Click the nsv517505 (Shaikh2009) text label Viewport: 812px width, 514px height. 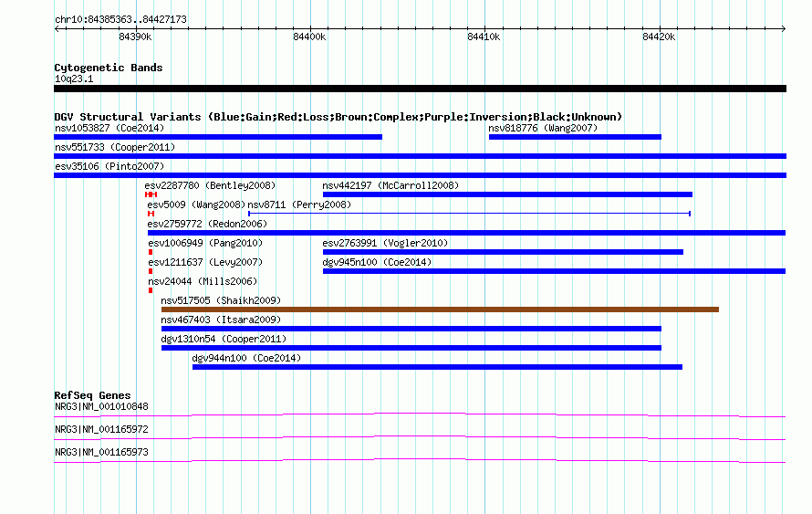(x=221, y=300)
